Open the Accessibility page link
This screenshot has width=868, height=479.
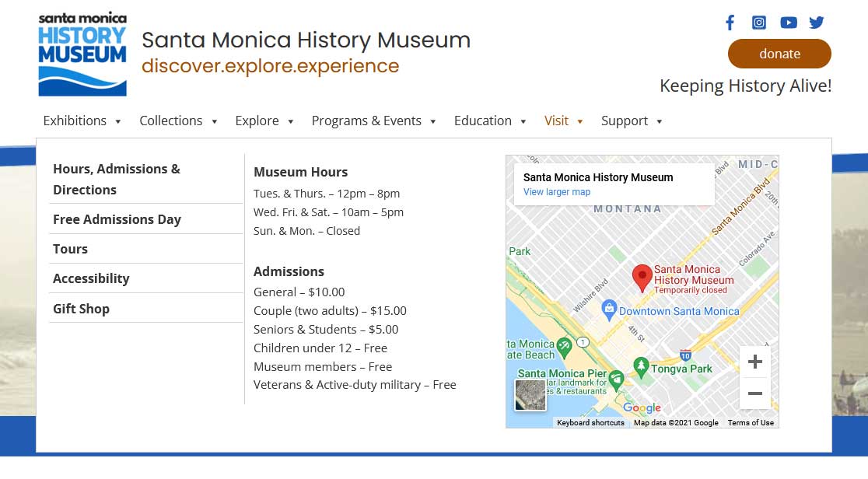[x=91, y=278]
